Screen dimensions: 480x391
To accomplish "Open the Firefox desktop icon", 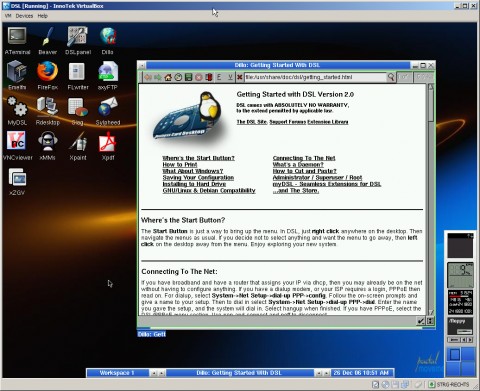I will (x=47, y=75).
